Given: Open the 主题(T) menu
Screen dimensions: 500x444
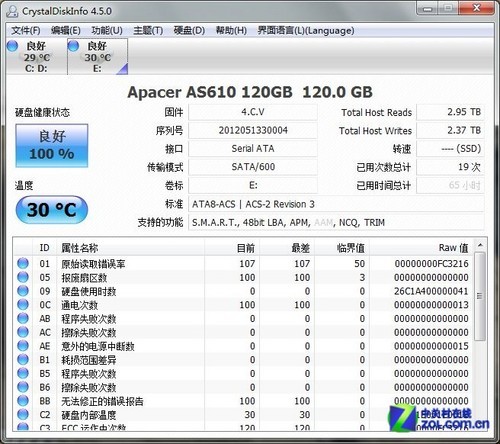Looking at the screenshot, I should click(148, 31).
